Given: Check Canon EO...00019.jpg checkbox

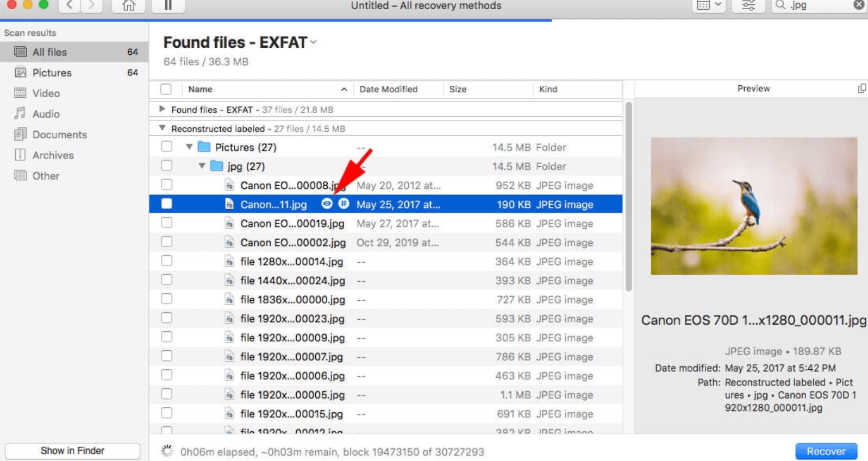Looking at the screenshot, I should point(167,223).
